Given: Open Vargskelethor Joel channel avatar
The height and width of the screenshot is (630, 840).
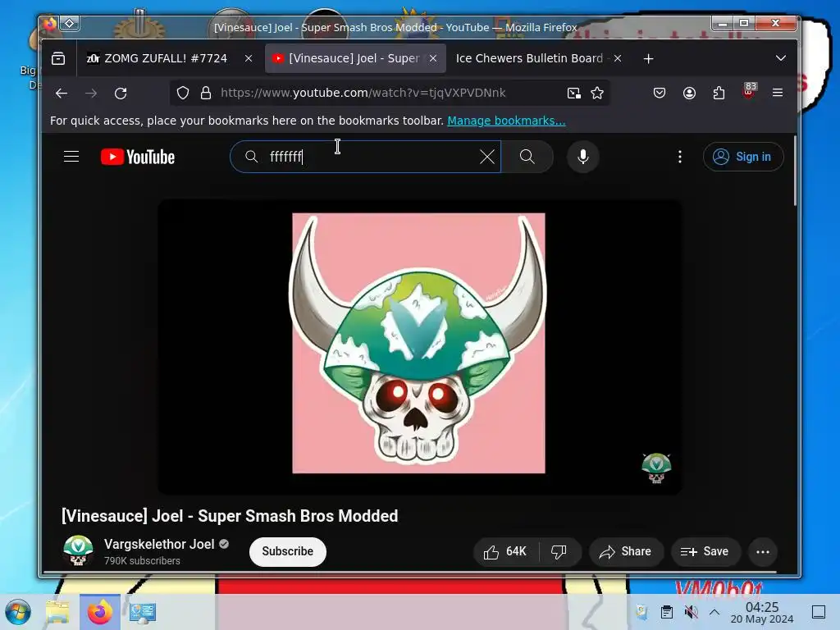Looking at the screenshot, I should click(78, 550).
